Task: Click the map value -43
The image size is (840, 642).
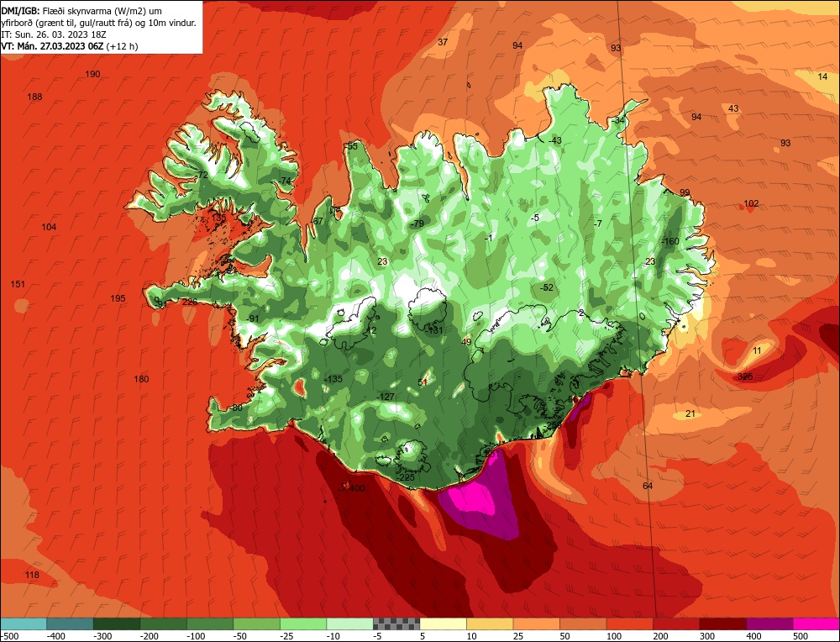Action: point(554,140)
